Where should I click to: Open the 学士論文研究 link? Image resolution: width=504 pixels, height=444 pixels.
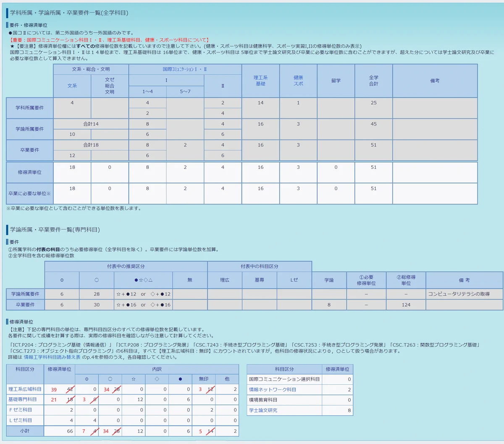click(263, 410)
